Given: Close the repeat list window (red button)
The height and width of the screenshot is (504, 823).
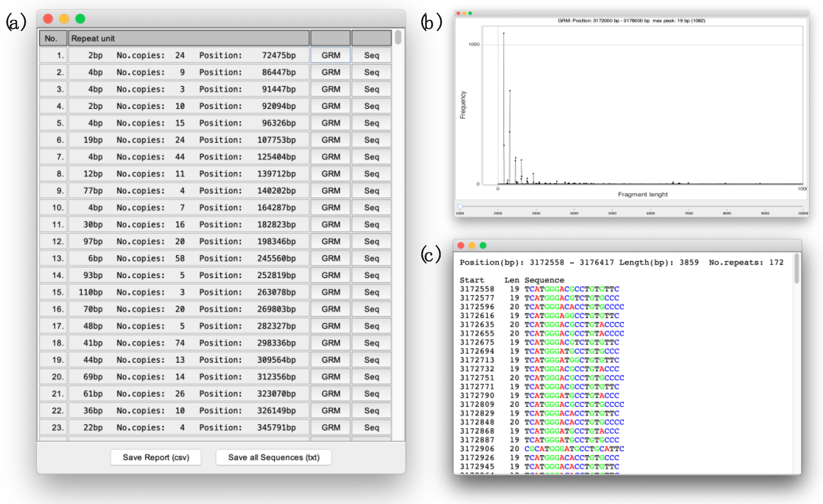Looking at the screenshot, I should (48, 19).
